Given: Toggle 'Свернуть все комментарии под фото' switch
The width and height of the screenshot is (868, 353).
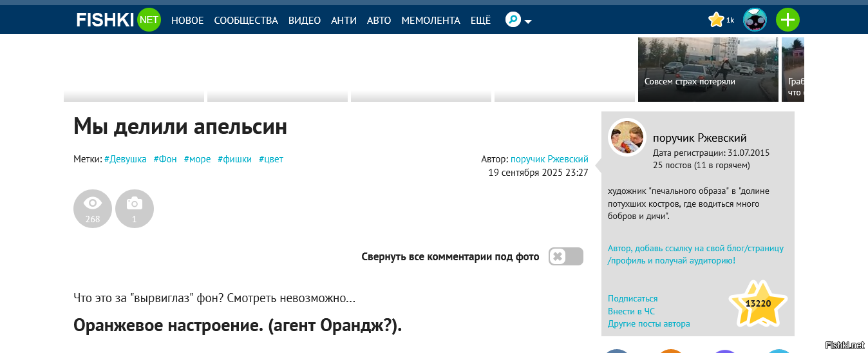Looking at the screenshot, I should point(566,256).
